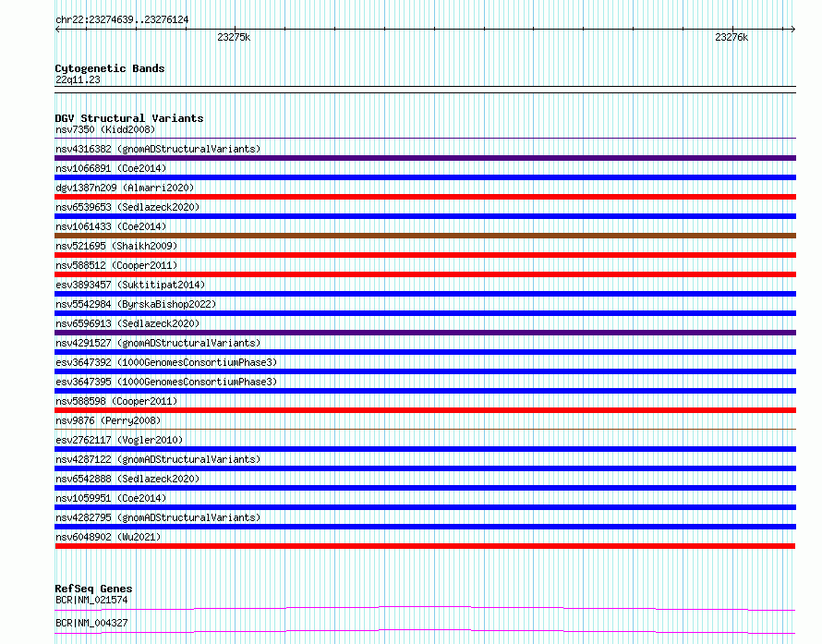Screen dimensions: 822x644
Task: Click variant label nsv6596913 (Sedlazeck2020)
Action: 127,323
